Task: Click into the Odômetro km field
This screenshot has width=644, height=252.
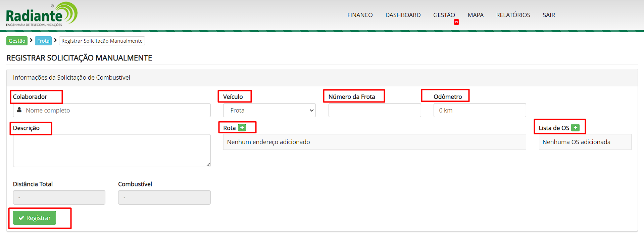Action: [x=480, y=110]
